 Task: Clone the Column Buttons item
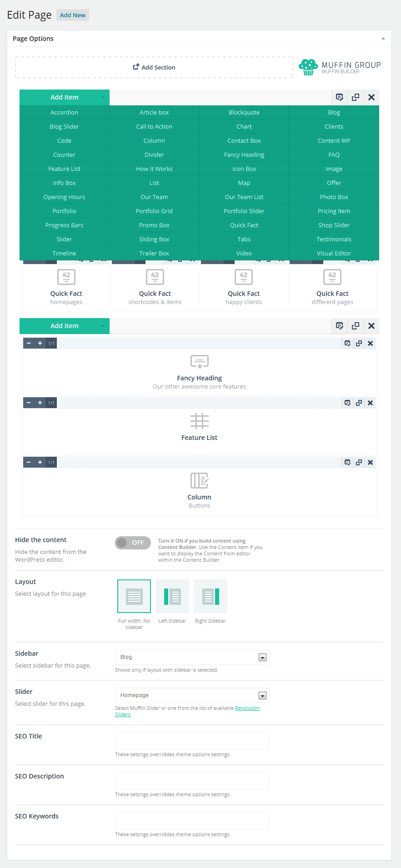pos(359,462)
